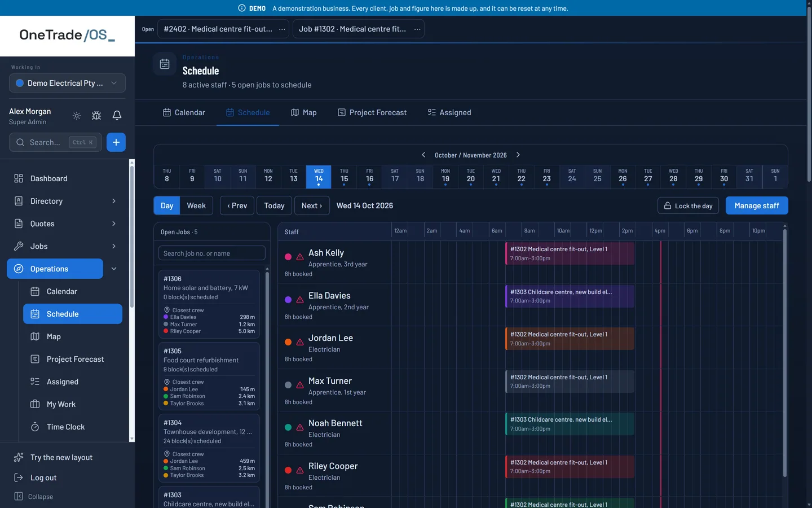The image size is (812, 508).
Task: Select Thu 15 in the date strip
Action: [x=344, y=177]
